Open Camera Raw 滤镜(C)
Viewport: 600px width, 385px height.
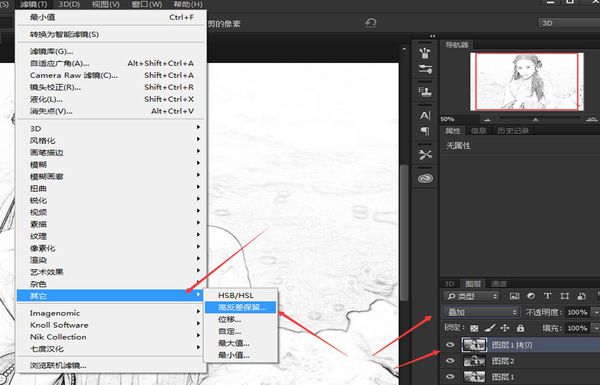click(x=111, y=75)
